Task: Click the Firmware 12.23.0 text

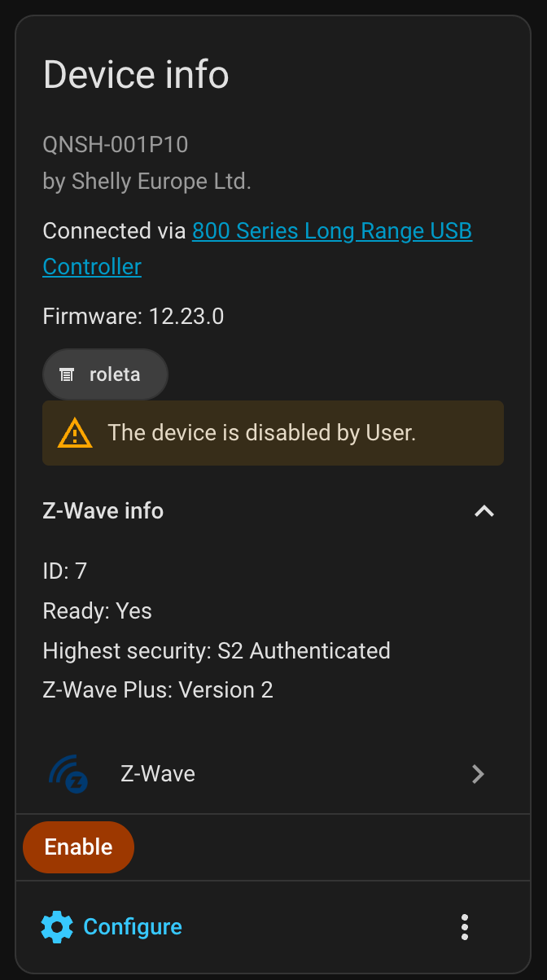Action: click(x=133, y=316)
